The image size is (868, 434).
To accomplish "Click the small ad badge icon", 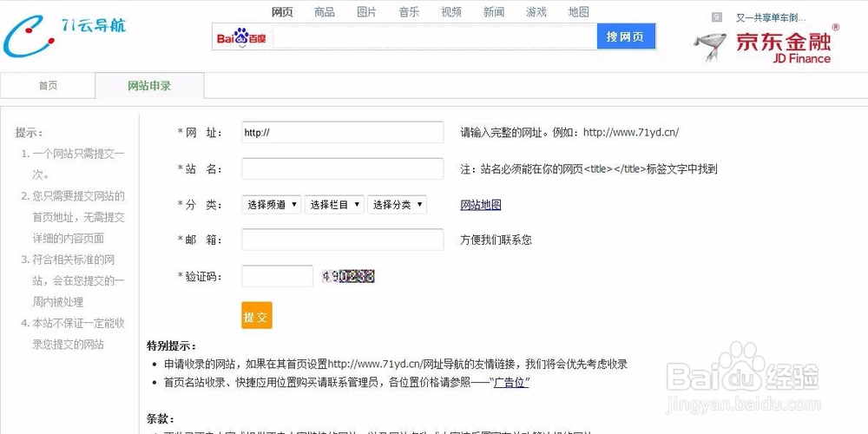I will [x=717, y=17].
